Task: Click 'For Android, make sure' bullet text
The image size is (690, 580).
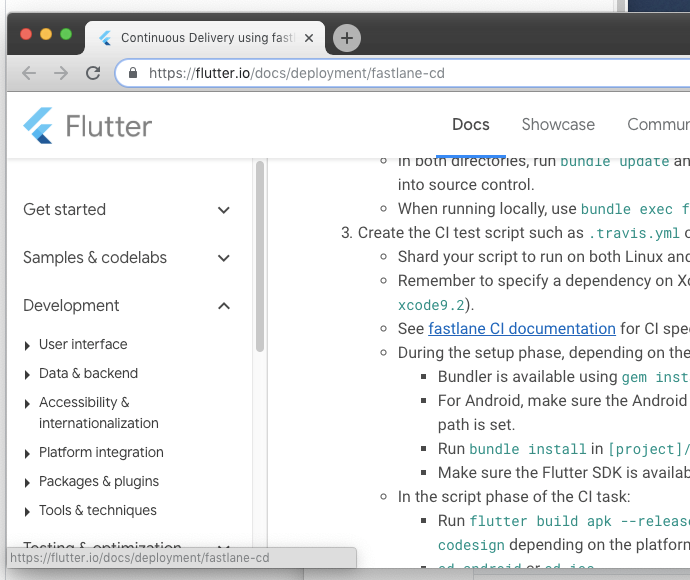Action: point(564,401)
